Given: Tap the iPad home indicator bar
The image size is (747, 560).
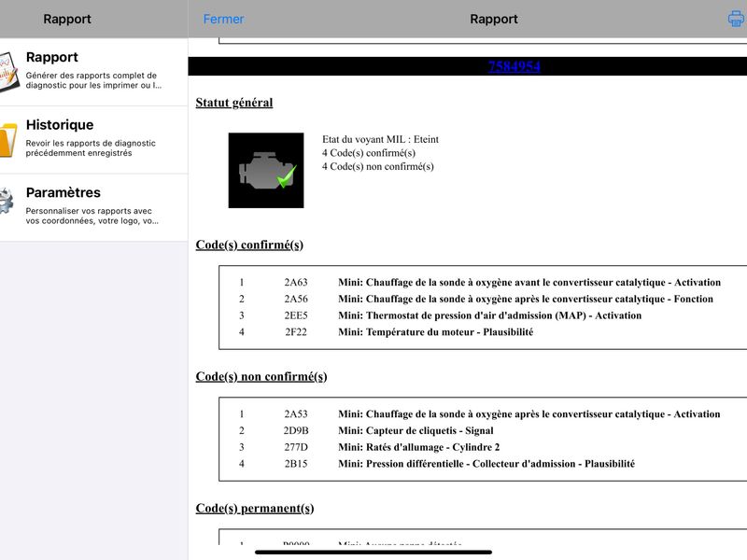Looking at the screenshot, I should (373, 553).
